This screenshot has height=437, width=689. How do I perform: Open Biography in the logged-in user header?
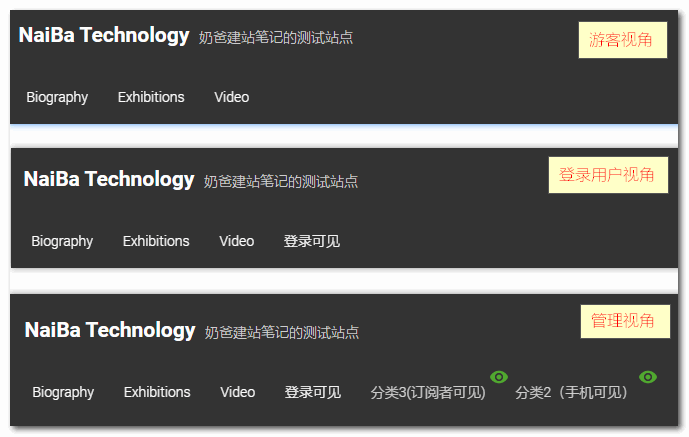[62, 241]
